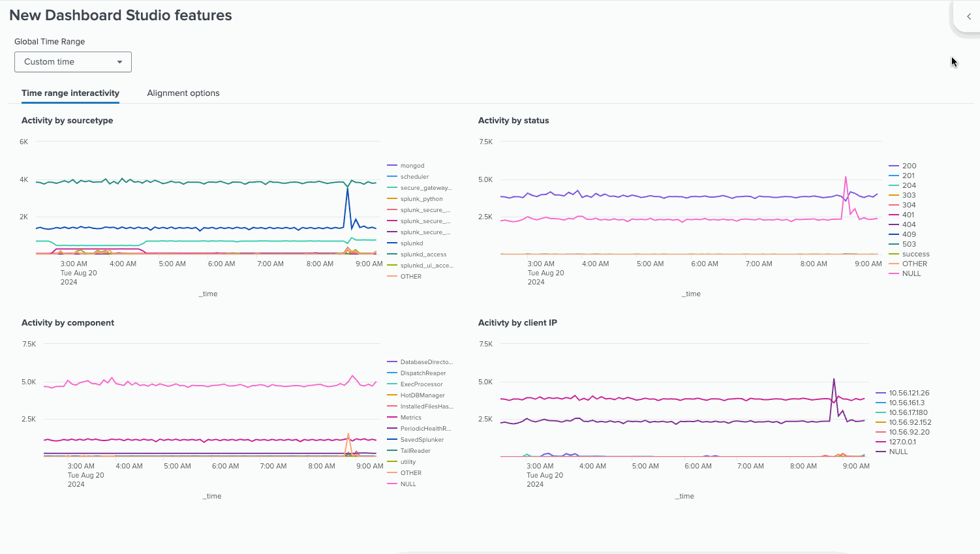
Task: Toggle the mongod series in sourcetype legend
Action: pyautogui.click(x=412, y=166)
